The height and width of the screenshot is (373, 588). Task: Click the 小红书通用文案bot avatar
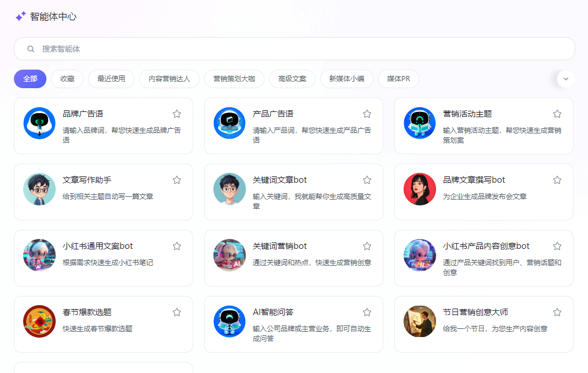click(39, 255)
